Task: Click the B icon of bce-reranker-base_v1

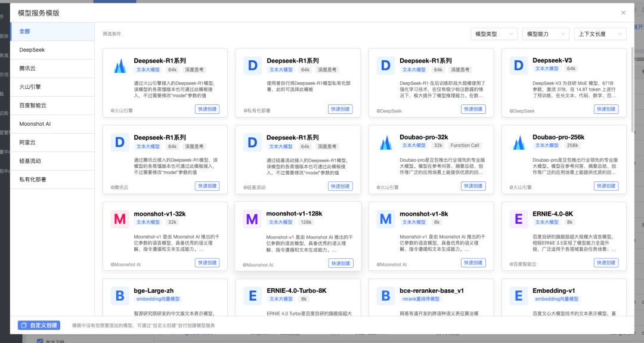Action: (386, 296)
